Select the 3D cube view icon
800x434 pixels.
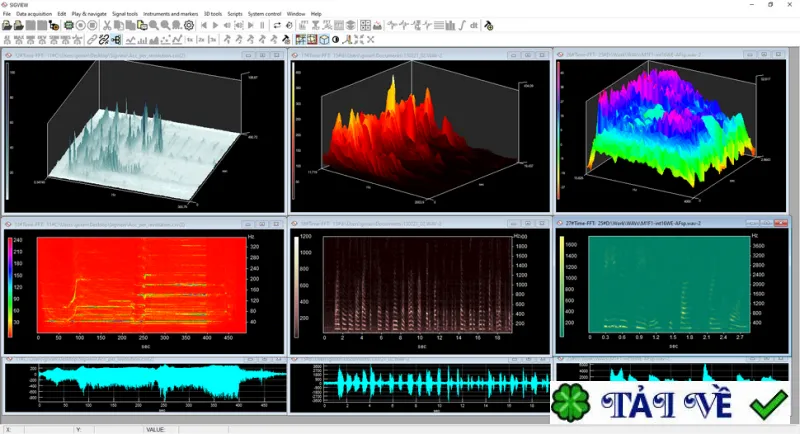pyautogui.click(x=324, y=39)
